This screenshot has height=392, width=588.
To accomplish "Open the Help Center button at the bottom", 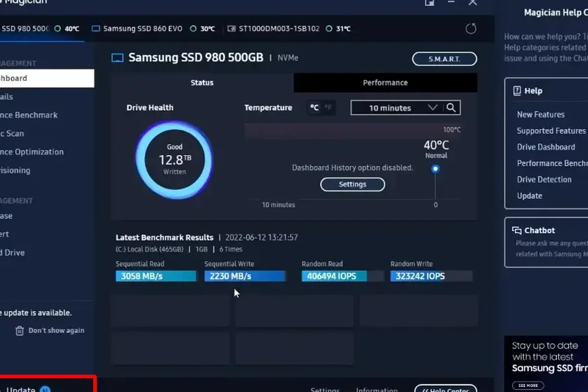I will [x=445, y=390].
